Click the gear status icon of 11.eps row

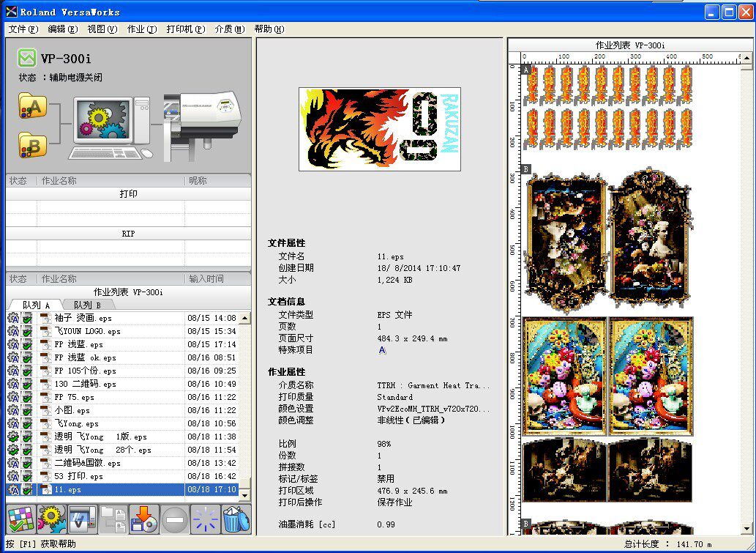tap(13, 489)
